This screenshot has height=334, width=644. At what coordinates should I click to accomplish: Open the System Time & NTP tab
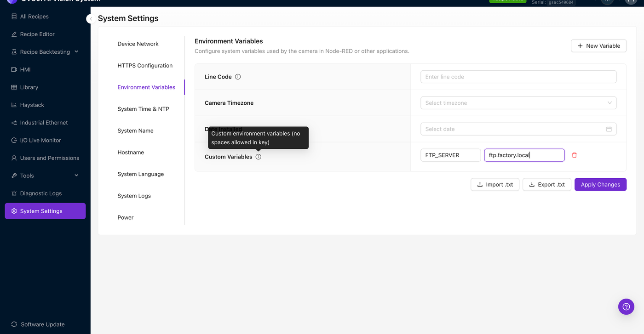tap(143, 109)
